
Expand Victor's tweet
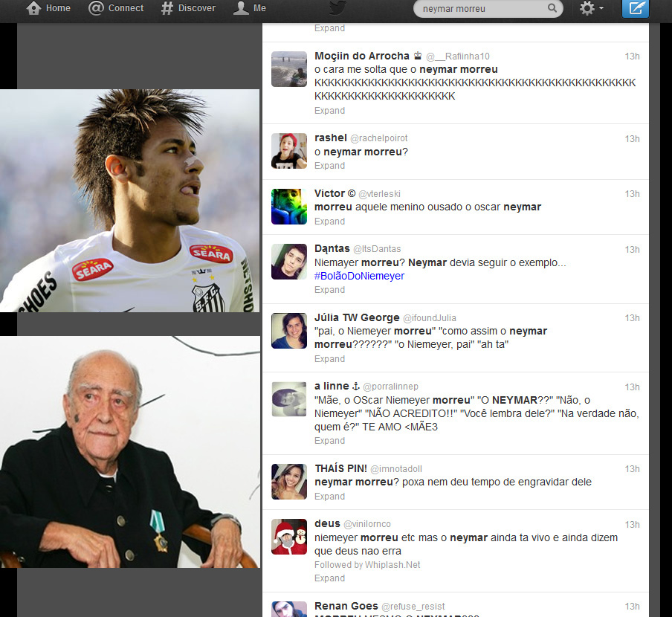pyautogui.click(x=329, y=221)
